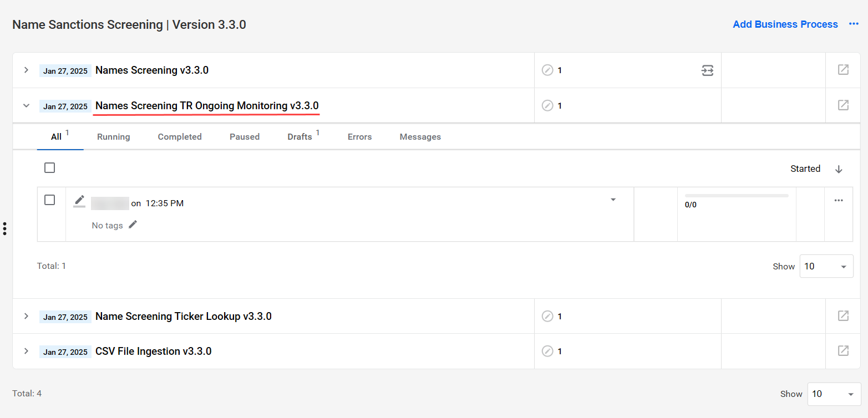The width and height of the screenshot is (868, 418).
Task: Click the status circle icon for Ticker Lookup row
Action: coord(547,317)
